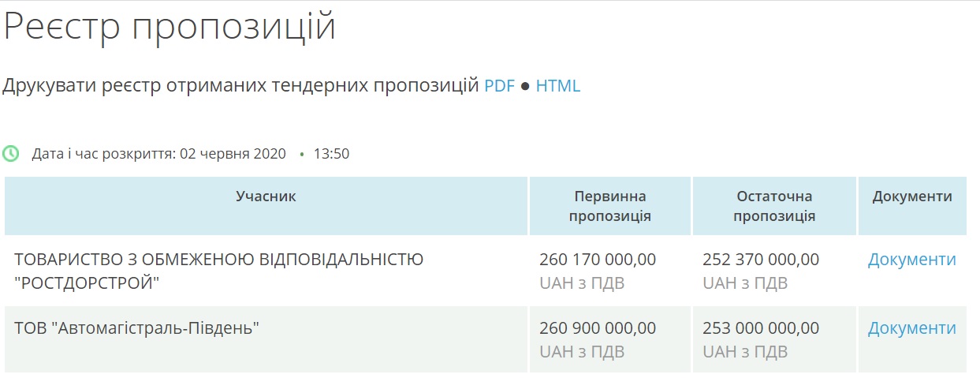This screenshot has height=378, width=980.
Task: Open Документи for РОСТДОРСТРОЙ
Action: [x=912, y=260]
